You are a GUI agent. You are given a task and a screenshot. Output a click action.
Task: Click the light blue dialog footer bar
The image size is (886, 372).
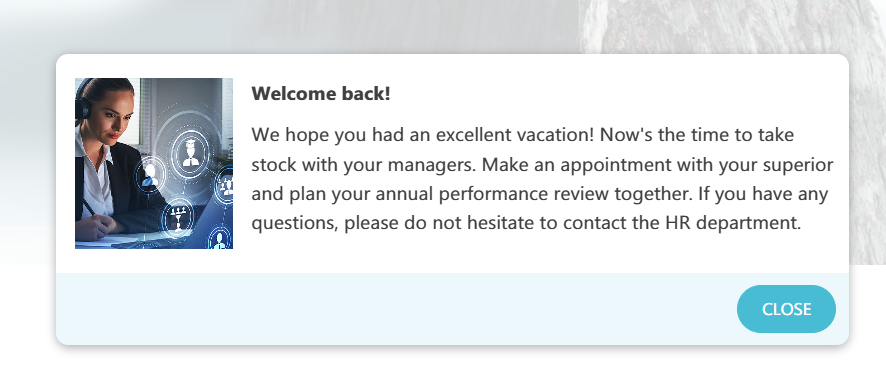(x=452, y=309)
